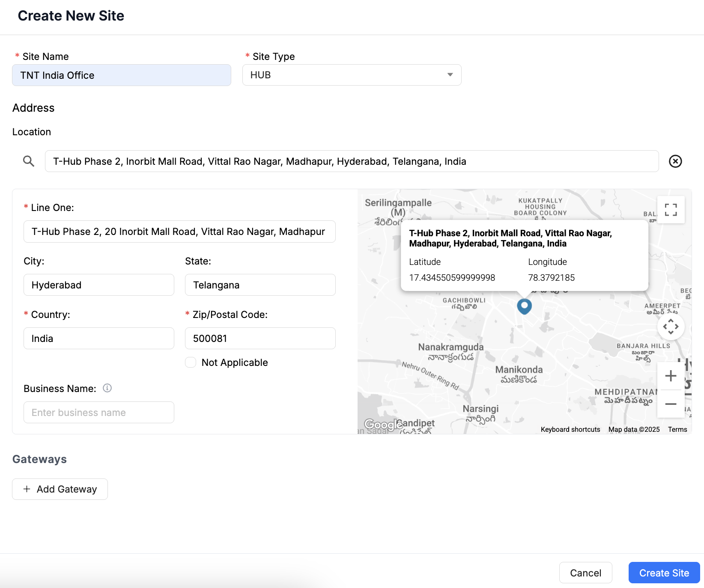This screenshot has width=704, height=588.
Task: Click the Ameerpet map label
Action: tap(662, 309)
